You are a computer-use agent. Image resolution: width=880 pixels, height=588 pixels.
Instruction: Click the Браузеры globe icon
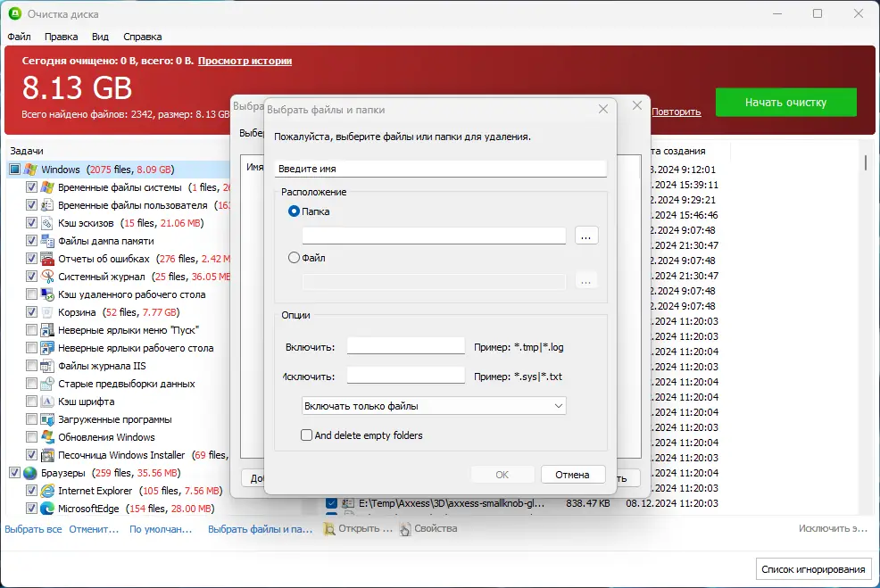click(30, 473)
